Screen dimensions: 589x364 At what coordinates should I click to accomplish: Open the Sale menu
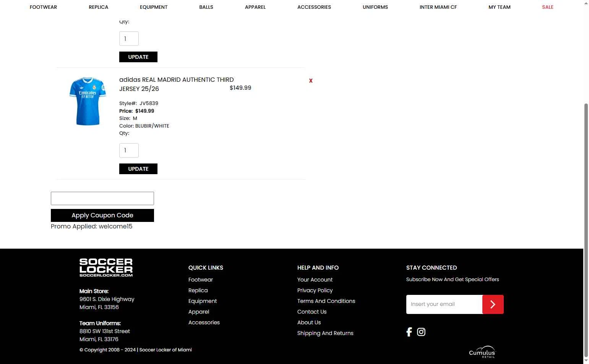548,7
